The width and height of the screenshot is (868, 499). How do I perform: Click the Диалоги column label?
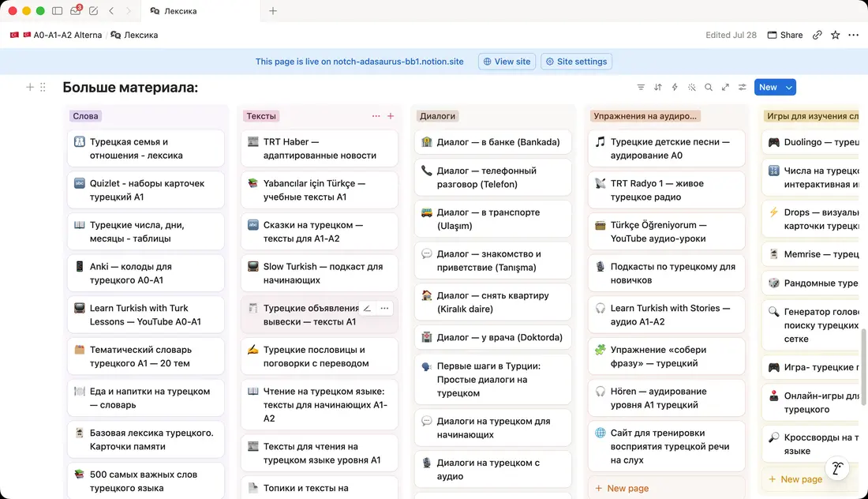pos(437,116)
